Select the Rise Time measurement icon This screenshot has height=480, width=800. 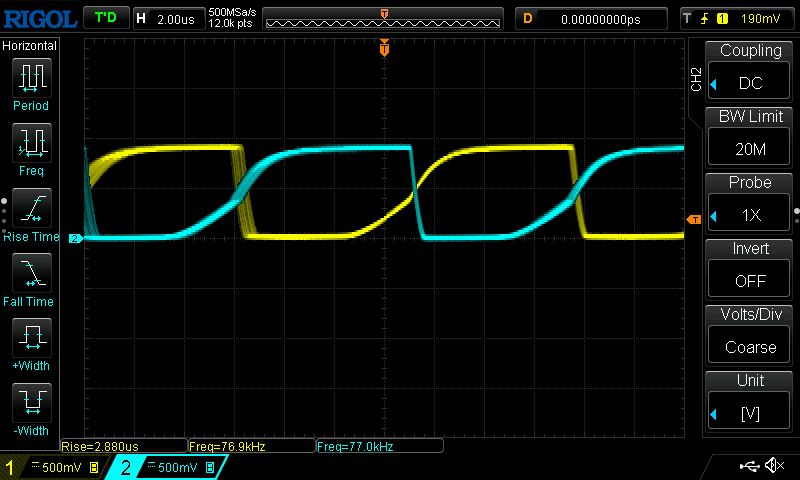pyautogui.click(x=31, y=210)
